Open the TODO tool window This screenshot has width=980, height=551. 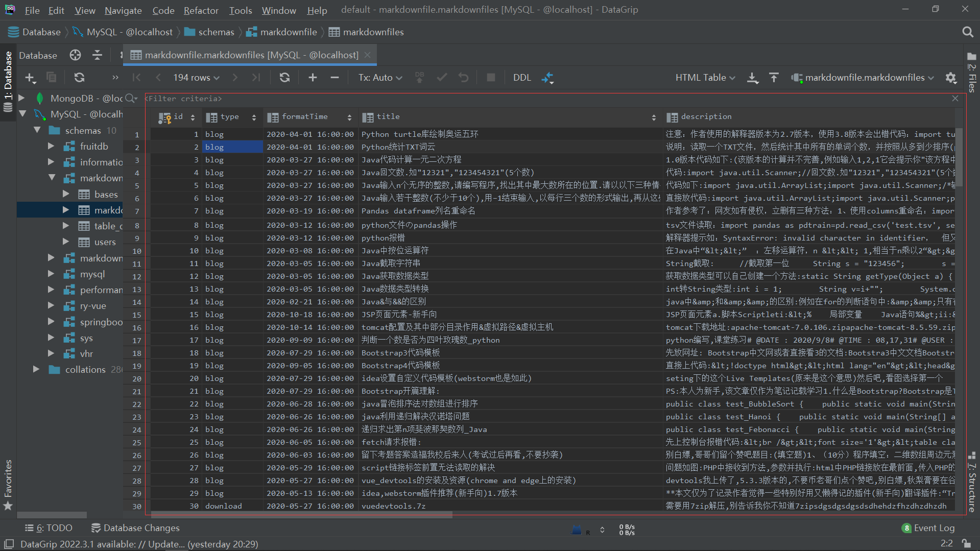(x=49, y=528)
